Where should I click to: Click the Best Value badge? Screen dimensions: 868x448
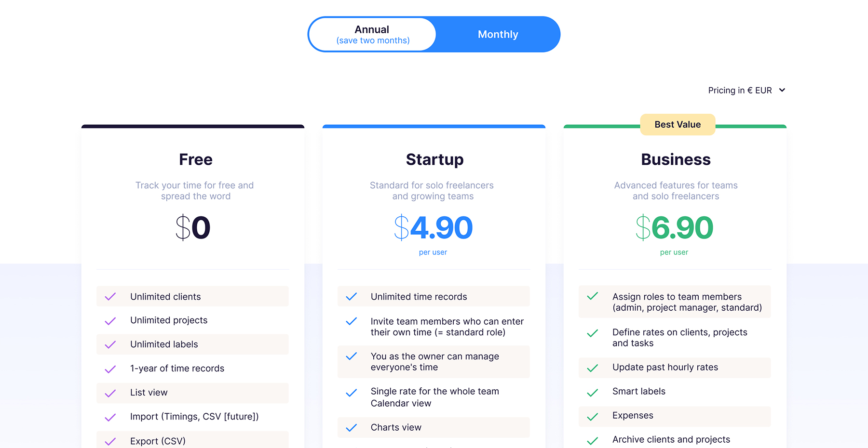[x=678, y=125]
